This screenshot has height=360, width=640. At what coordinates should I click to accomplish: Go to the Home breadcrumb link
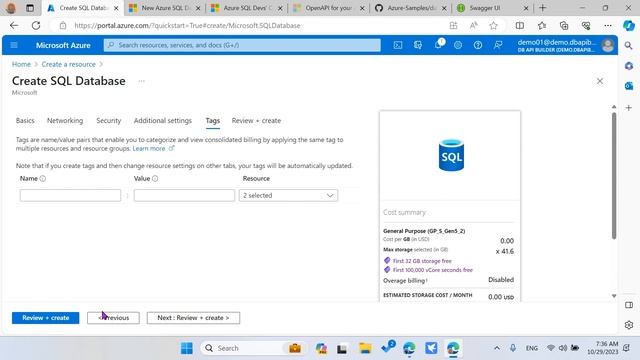pyautogui.click(x=21, y=64)
